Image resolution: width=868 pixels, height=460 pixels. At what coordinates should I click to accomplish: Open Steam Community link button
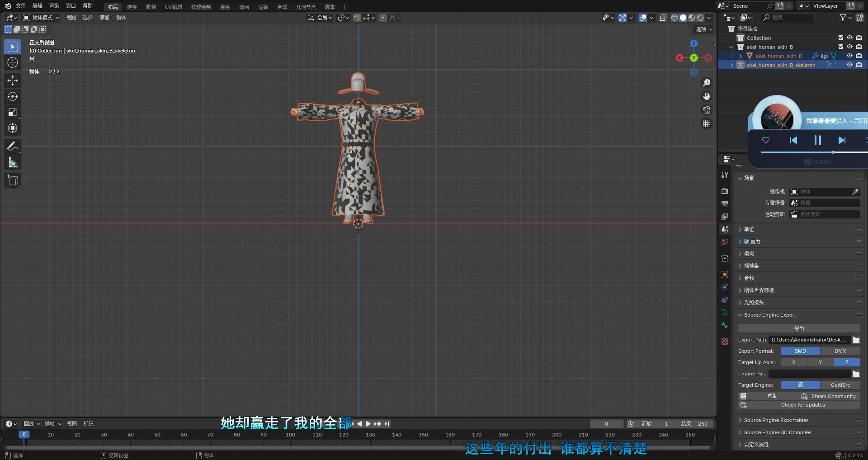pyautogui.click(x=830, y=396)
